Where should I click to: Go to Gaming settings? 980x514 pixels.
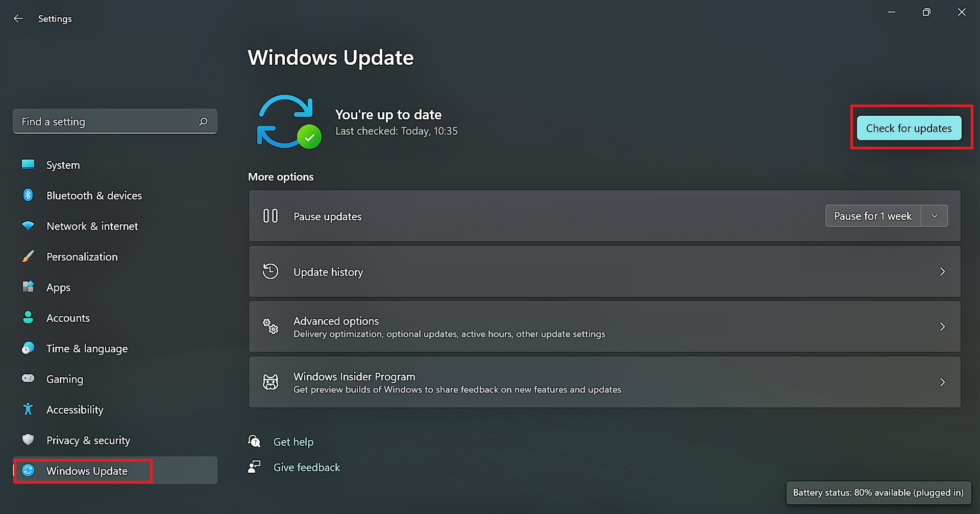[115, 379]
